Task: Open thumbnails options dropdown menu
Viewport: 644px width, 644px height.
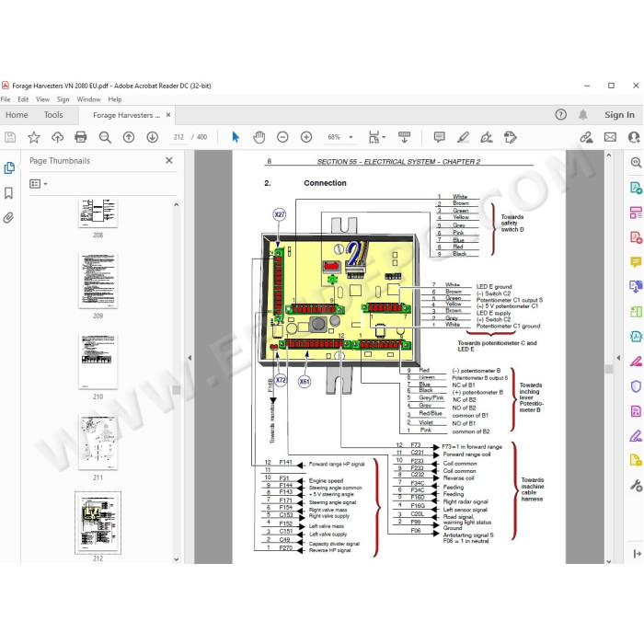Action: [x=39, y=184]
